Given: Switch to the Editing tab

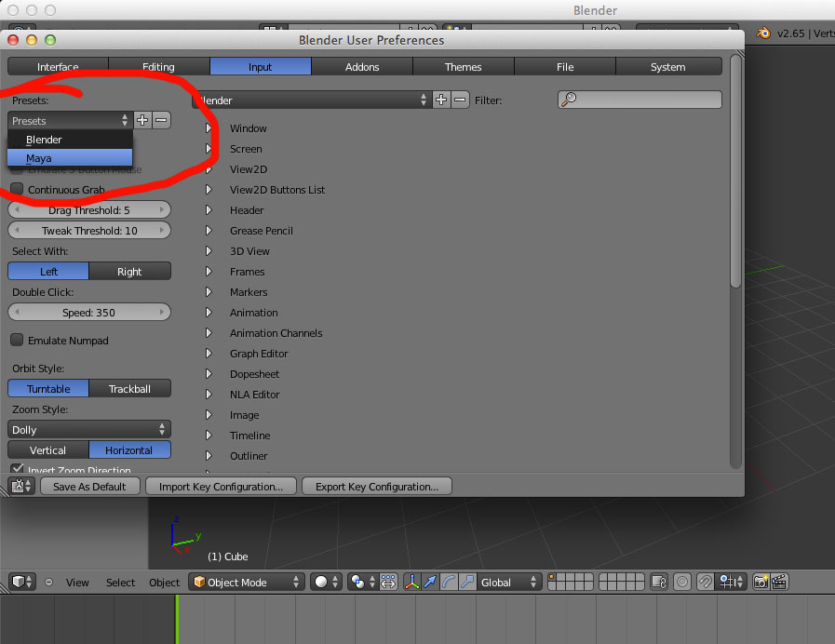Looking at the screenshot, I should click(x=159, y=66).
